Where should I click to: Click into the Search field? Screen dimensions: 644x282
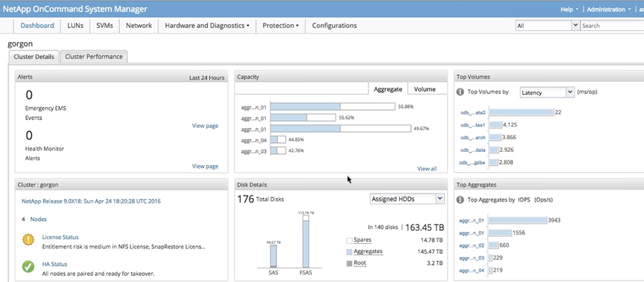click(612, 26)
